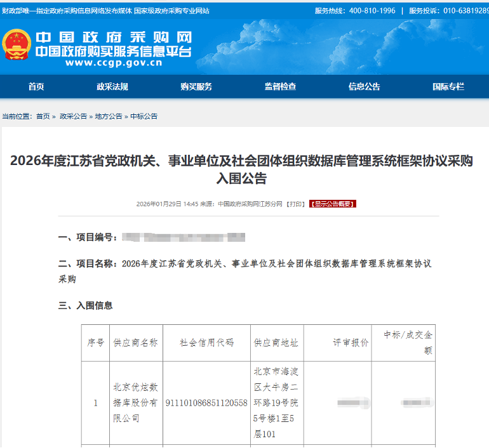Click the national emblem logo icon

click(x=17, y=45)
